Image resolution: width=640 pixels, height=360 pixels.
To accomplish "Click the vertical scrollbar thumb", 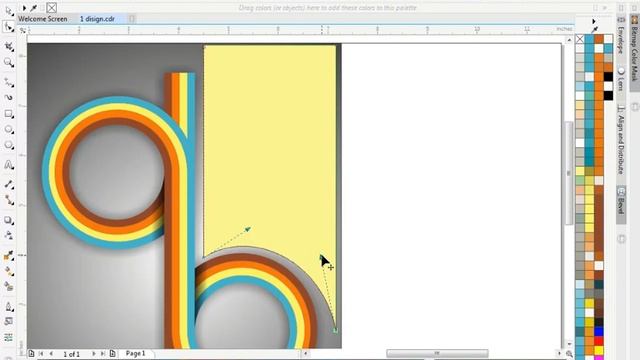I will (x=569, y=173).
